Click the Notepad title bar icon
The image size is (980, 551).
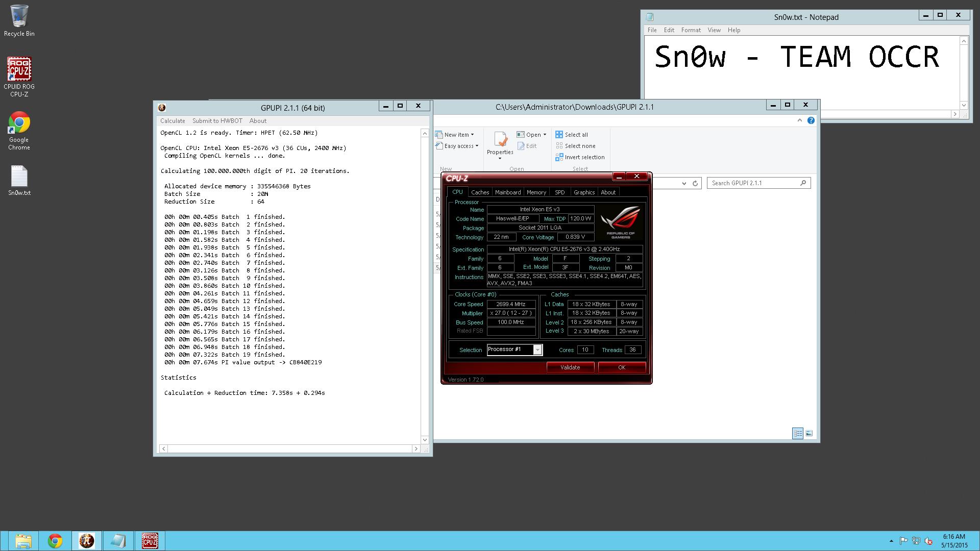(x=650, y=17)
